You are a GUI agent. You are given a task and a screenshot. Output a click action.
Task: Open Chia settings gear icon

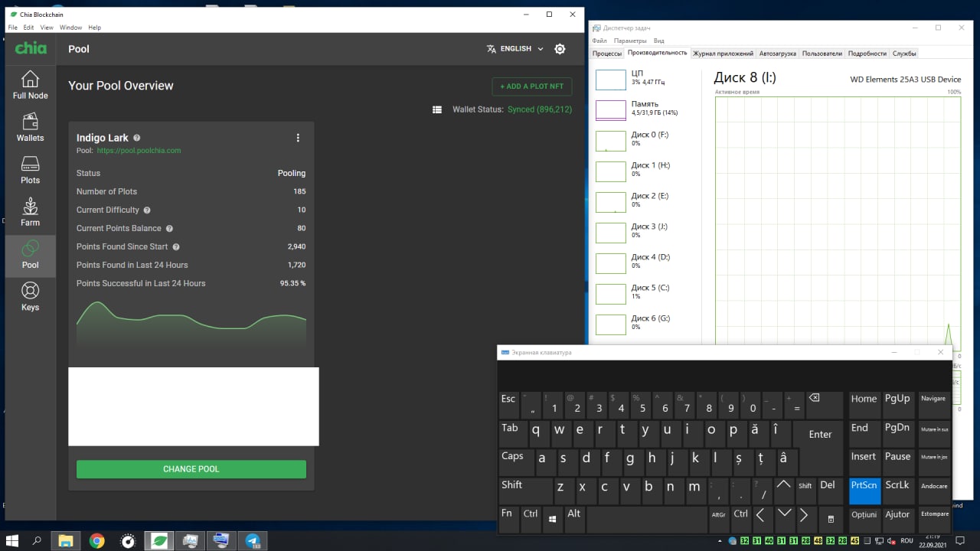point(560,49)
